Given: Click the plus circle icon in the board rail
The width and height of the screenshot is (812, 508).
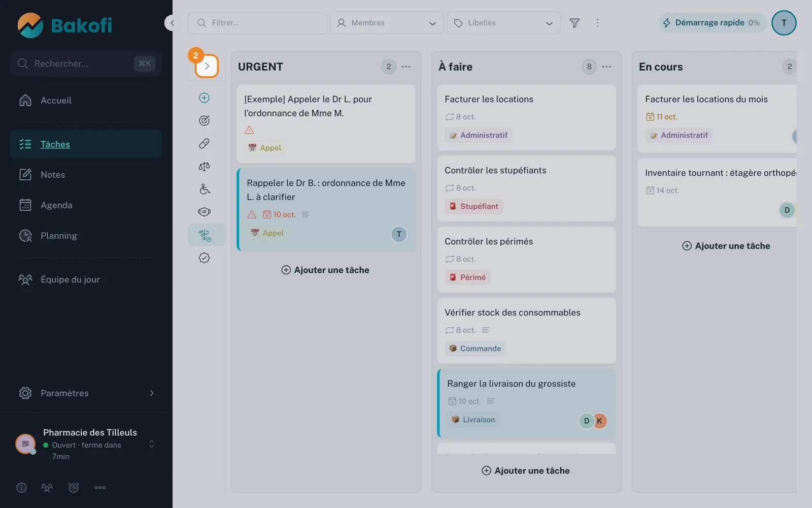Looking at the screenshot, I should 204,98.
